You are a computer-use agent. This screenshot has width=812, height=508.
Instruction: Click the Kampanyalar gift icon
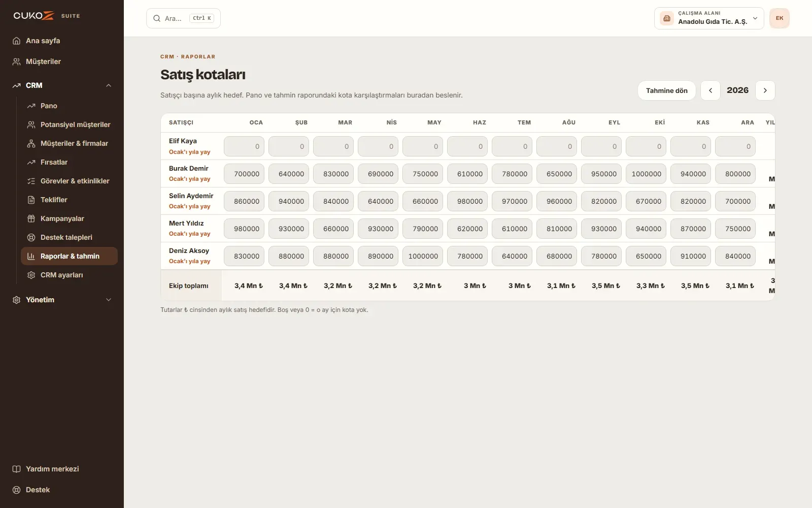[31, 218]
